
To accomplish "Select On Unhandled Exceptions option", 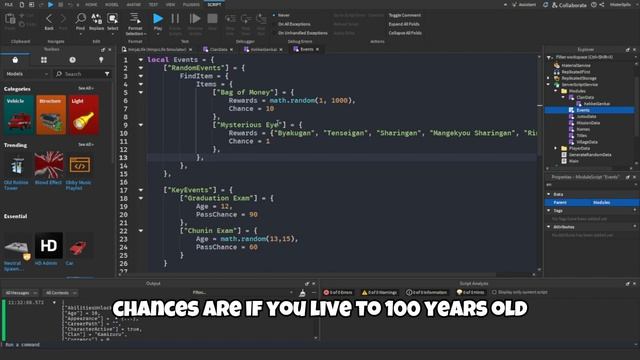I will (300, 33).
